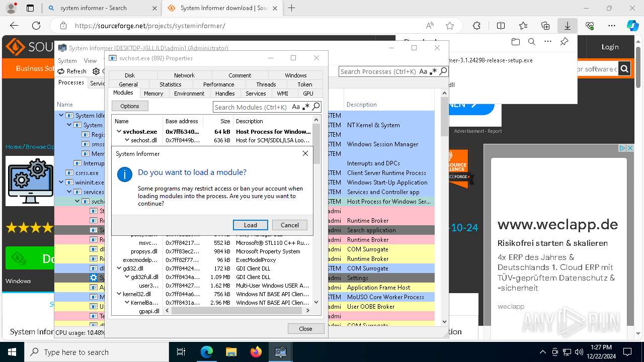Switch to the Memory tab
Image resolution: width=644 pixels, height=362 pixels.
pos(153,93)
